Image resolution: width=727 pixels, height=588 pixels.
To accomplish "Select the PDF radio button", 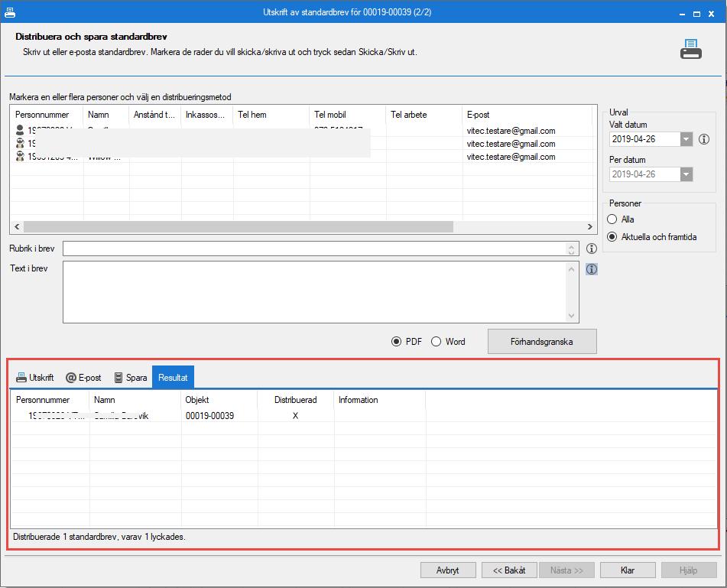I will click(396, 342).
